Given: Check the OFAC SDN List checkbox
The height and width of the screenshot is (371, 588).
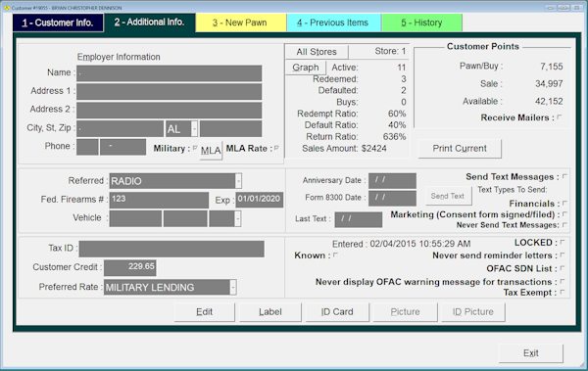Looking at the screenshot, I should tap(563, 268).
